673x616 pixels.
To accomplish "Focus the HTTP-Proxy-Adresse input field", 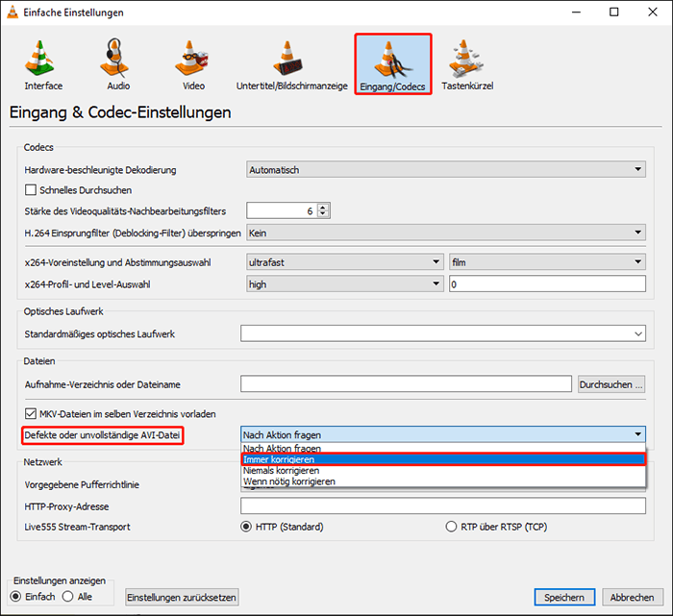I will tap(443, 505).
